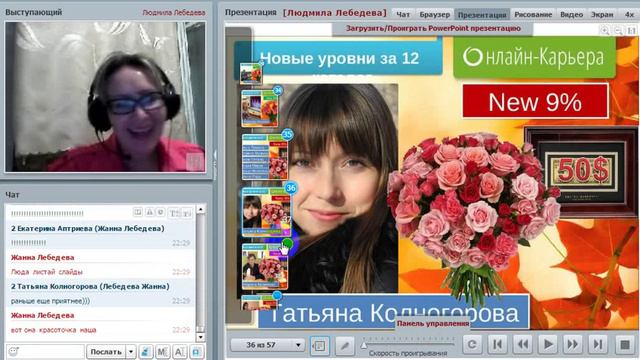
Task: Jump to the last slide
Action: [x=598, y=345]
